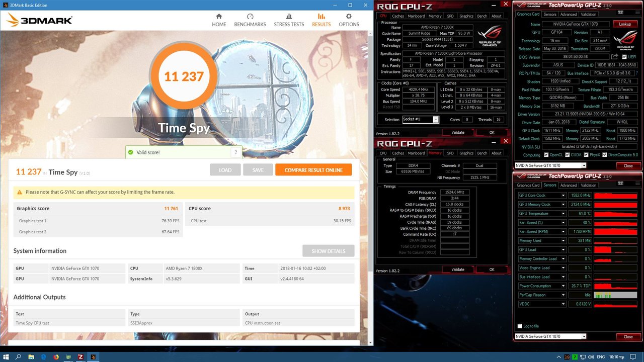Open the VDDC sensor dropdown
Image resolution: width=644 pixels, height=362 pixels.
coord(563,304)
